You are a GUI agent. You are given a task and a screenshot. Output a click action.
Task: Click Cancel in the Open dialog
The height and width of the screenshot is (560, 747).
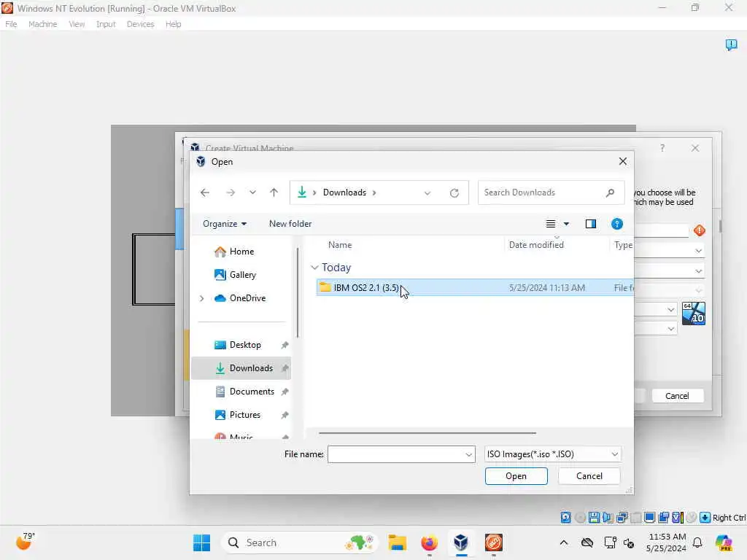pyautogui.click(x=589, y=476)
